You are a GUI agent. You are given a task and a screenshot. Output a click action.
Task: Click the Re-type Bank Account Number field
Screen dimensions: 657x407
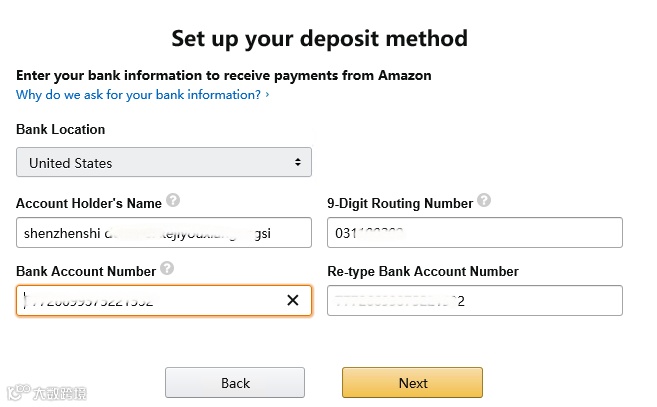[x=474, y=300]
